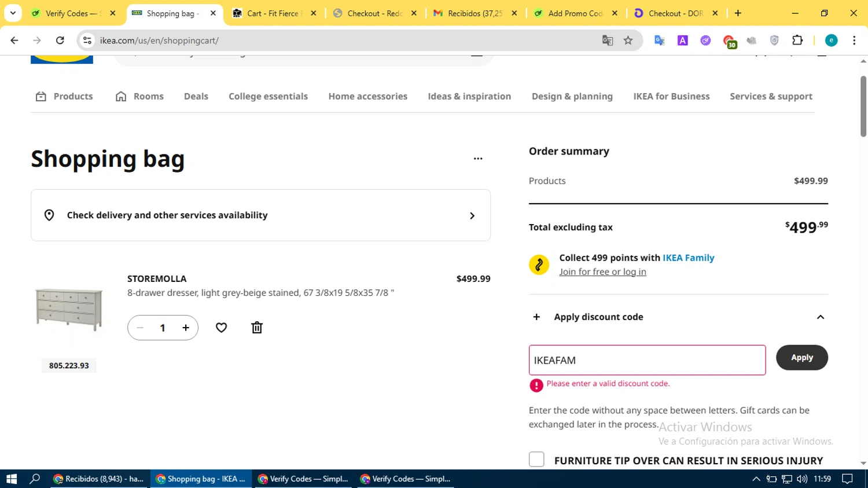
Task: Click the taskbar search icon
Action: 35,479
